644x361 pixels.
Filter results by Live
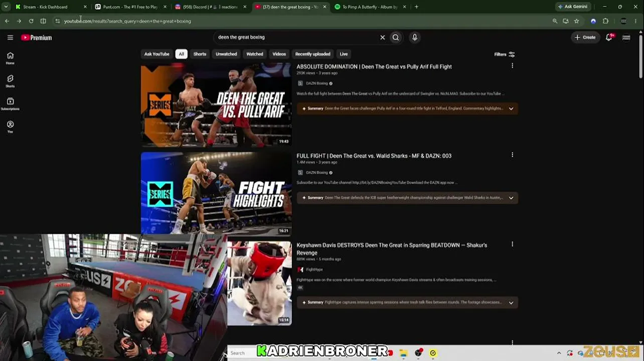(x=344, y=54)
